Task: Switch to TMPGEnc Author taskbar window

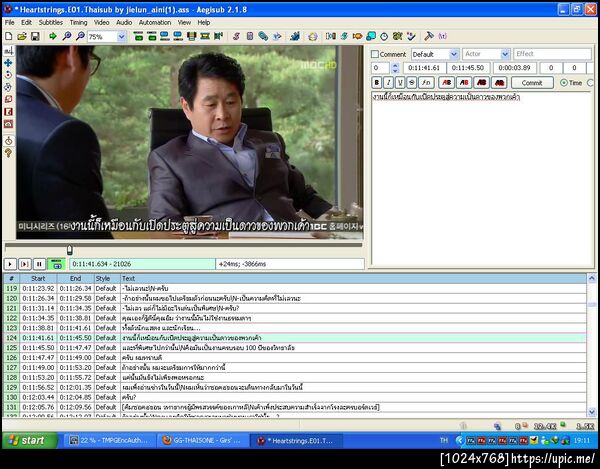Action: pos(109,440)
